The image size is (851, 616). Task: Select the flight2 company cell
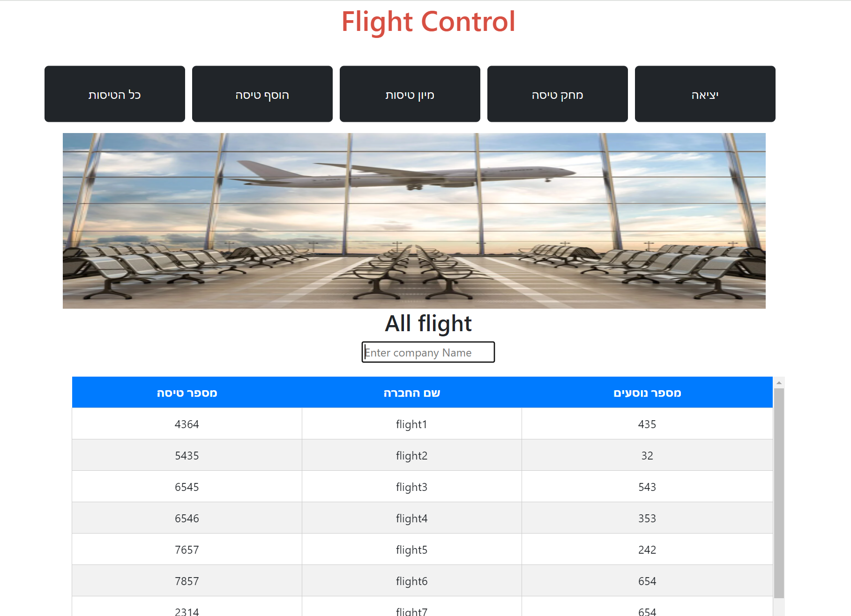412,455
